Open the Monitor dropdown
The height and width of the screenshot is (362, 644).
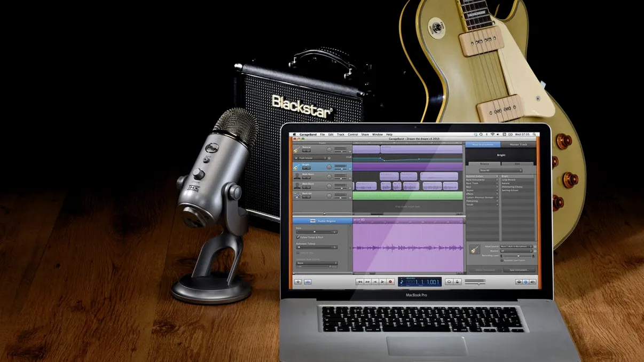(x=516, y=251)
